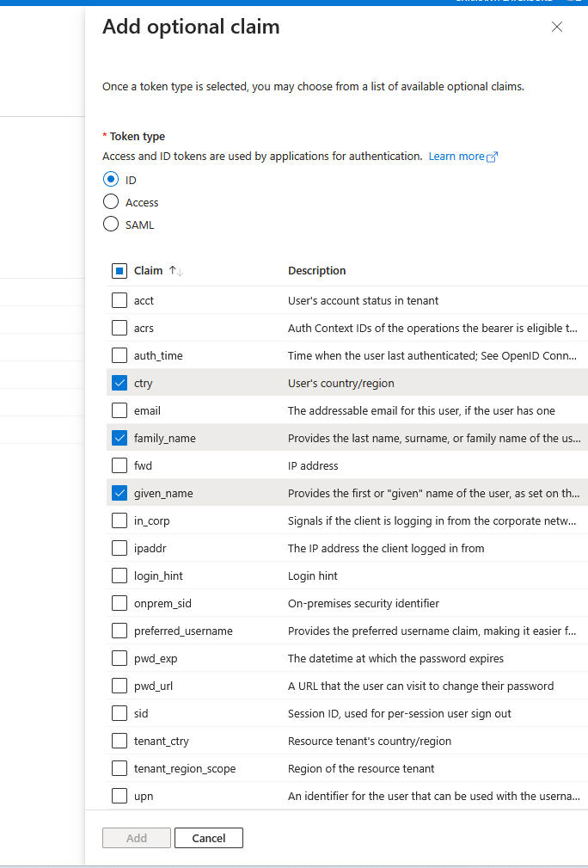Click the 'A URL that the user can visit' description
The height and width of the screenshot is (868, 588).
coord(421,686)
